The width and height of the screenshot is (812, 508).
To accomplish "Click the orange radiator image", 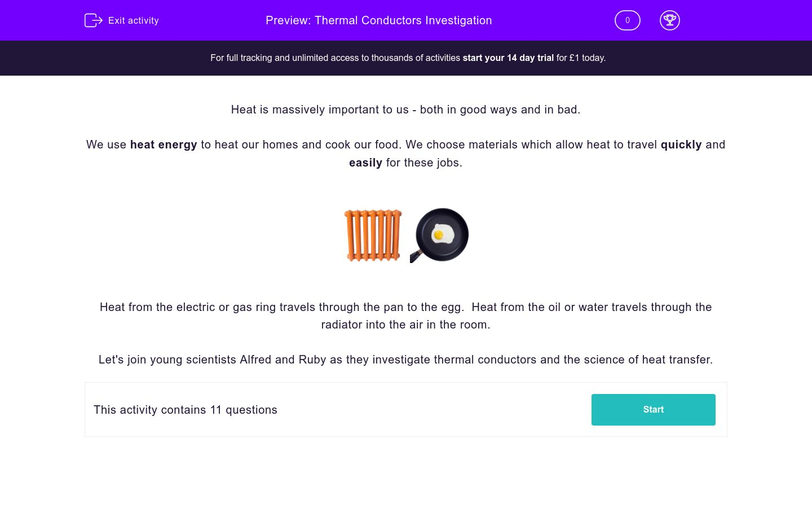I will click(x=373, y=235).
